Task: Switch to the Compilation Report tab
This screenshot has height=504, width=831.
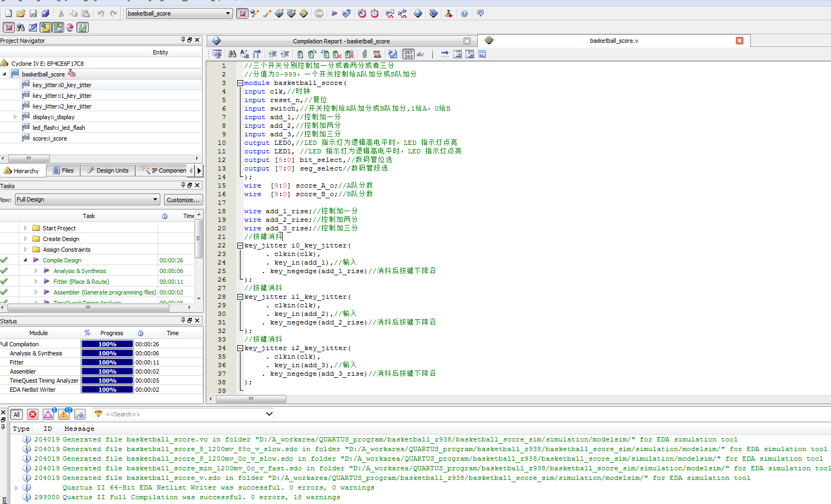Action: tap(340, 41)
